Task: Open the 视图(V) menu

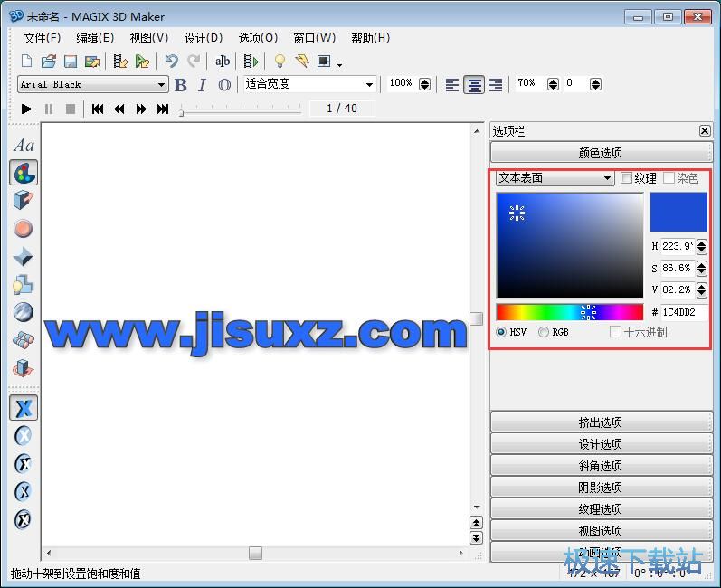Action: (149, 38)
